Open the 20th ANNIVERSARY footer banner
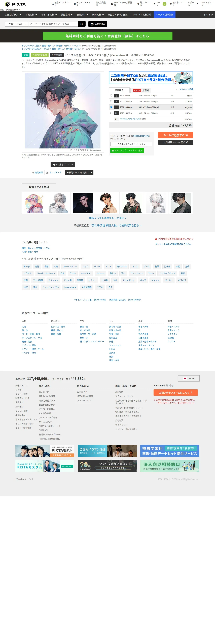Image resolution: width=215 pixels, height=644 pixels. tap(107, 466)
